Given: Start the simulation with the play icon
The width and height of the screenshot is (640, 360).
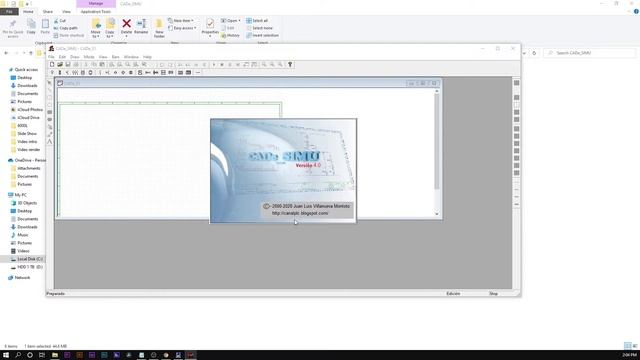Looking at the screenshot, I should [x=214, y=64].
